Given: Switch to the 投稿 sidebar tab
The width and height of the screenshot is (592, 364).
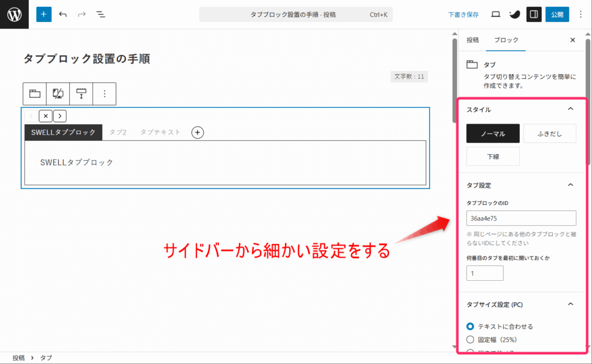Looking at the screenshot, I should [x=472, y=40].
